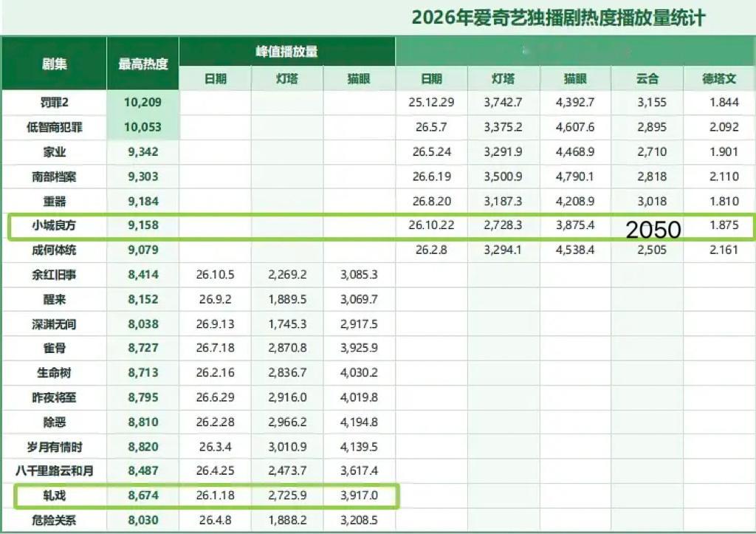
Task: Select the value 4,030.2
Action: click(359, 373)
